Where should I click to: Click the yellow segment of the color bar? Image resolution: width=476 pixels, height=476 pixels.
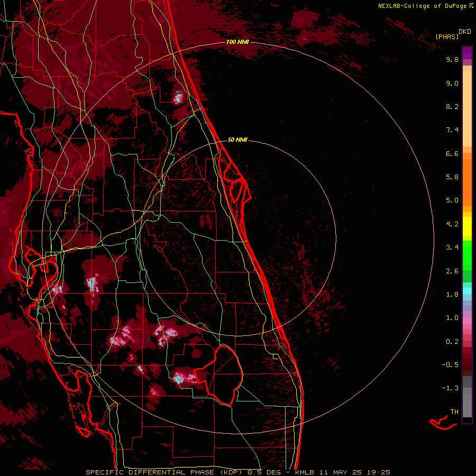[x=467, y=226]
